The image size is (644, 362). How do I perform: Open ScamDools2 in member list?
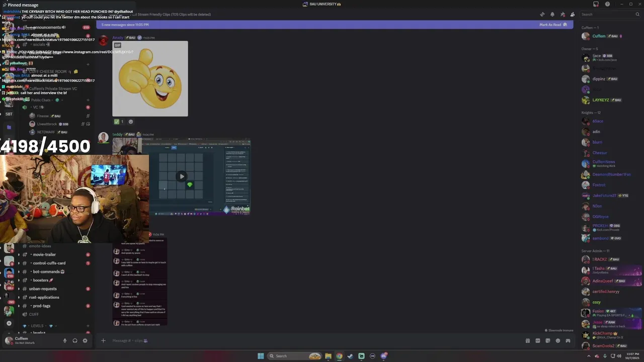click(x=610, y=346)
